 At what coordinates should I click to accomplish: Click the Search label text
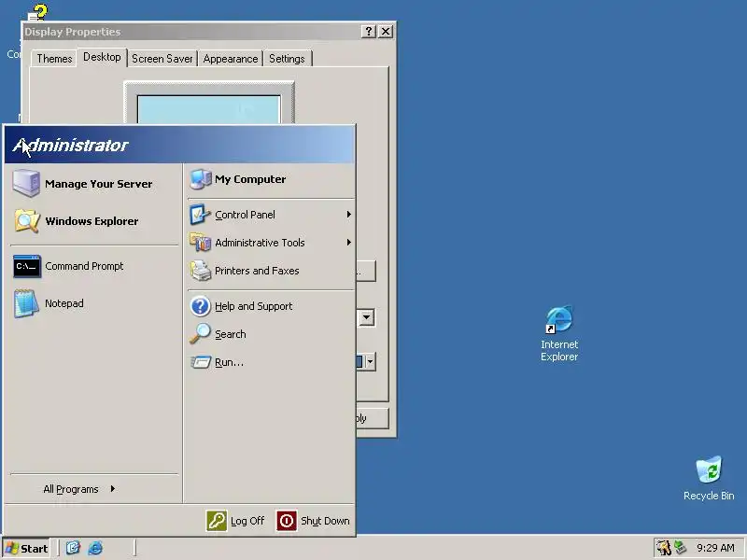[x=230, y=334]
